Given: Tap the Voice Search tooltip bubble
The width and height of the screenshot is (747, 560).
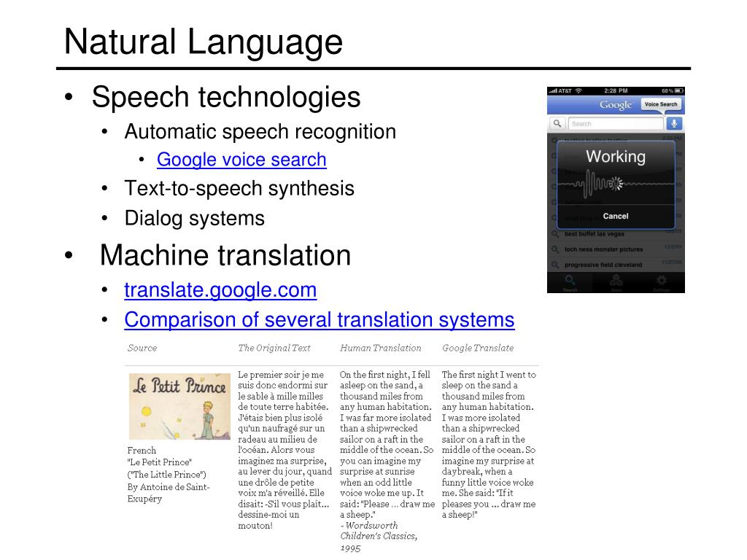Looking at the screenshot, I should [x=661, y=104].
